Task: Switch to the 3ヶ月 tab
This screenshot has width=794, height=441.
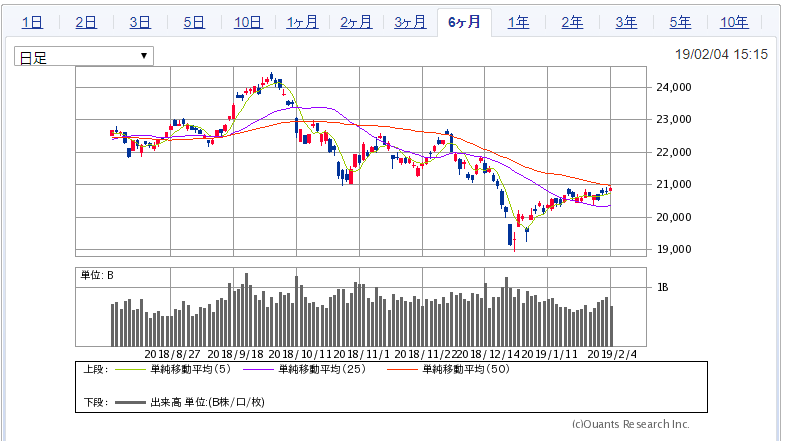Action: [410, 22]
